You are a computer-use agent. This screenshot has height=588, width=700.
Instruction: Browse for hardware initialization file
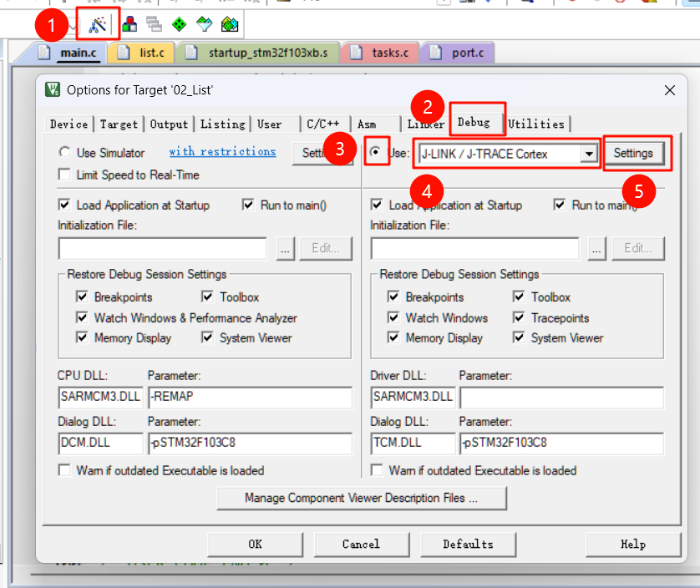pos(597,248)
